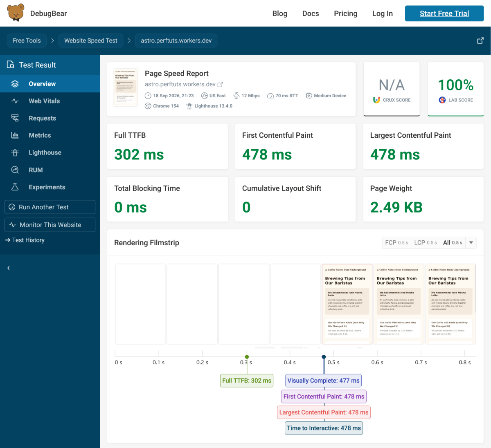Image resolution: width=491 pixels, height=448 pixels.
Task: Click the DebugBear bear logo
Action: tap(16, 13)
